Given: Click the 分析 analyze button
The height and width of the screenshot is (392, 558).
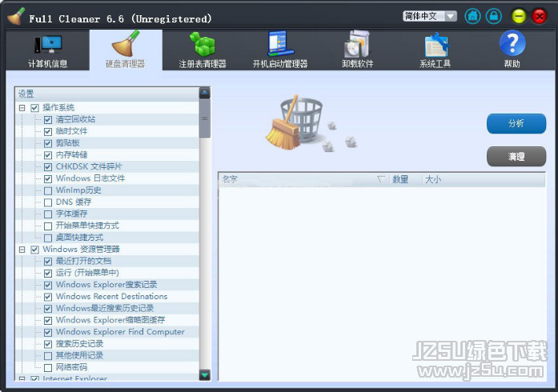Looking at the screenshot, I should tap(516, 123).
